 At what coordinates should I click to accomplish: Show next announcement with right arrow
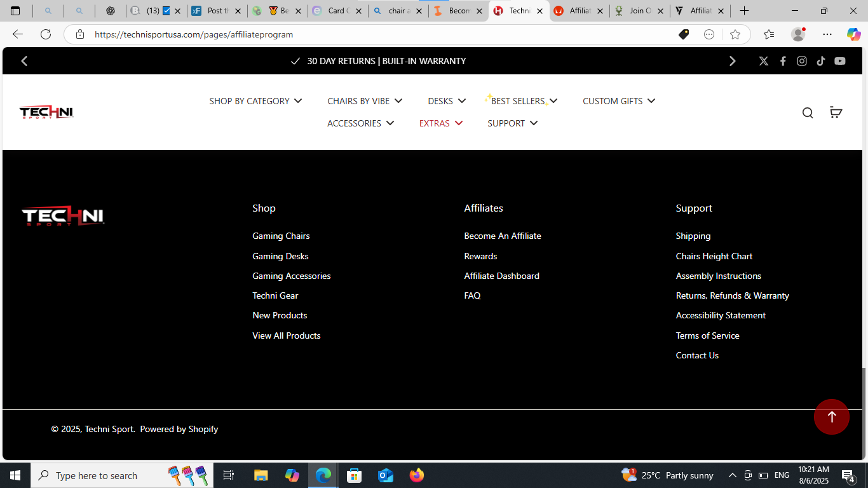pos(732,61)
